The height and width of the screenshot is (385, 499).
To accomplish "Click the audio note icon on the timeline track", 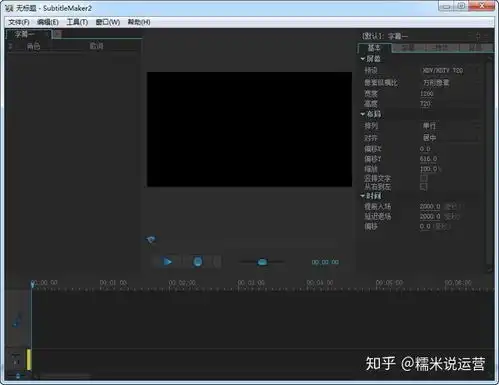I will 17,320.
